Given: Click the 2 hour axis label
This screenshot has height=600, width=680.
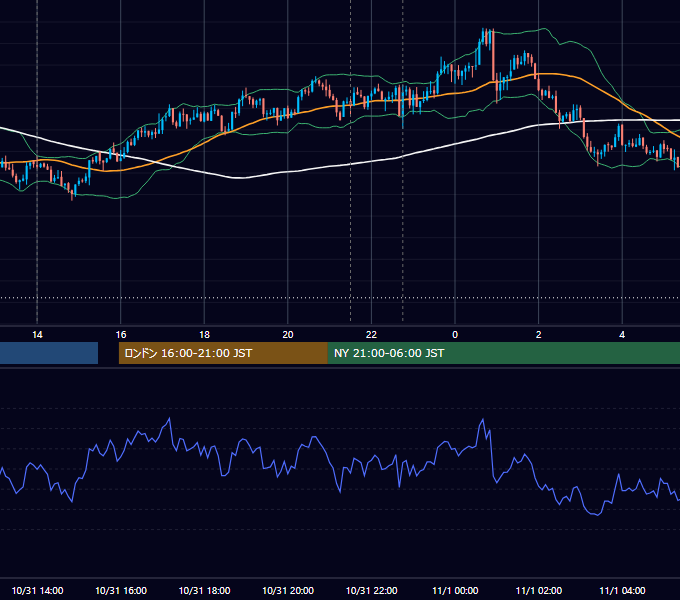Looking at the screenshot, I should [539, 334].
